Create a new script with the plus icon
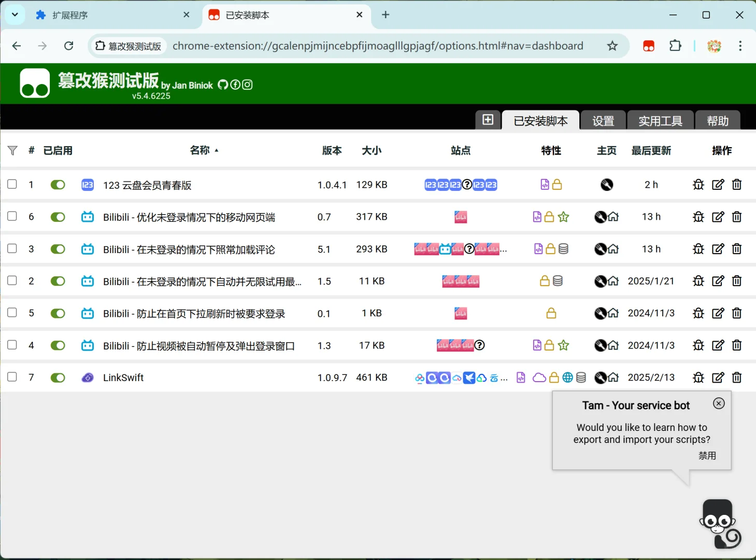This screenshot has height=560, width=756. 488,120
